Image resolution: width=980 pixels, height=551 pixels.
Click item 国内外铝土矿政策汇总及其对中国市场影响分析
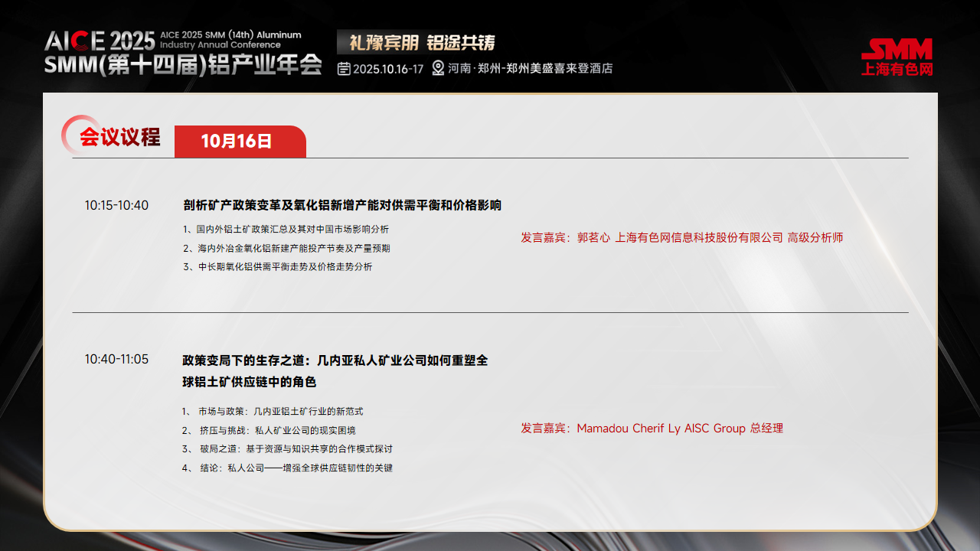[x=286, y=229]
